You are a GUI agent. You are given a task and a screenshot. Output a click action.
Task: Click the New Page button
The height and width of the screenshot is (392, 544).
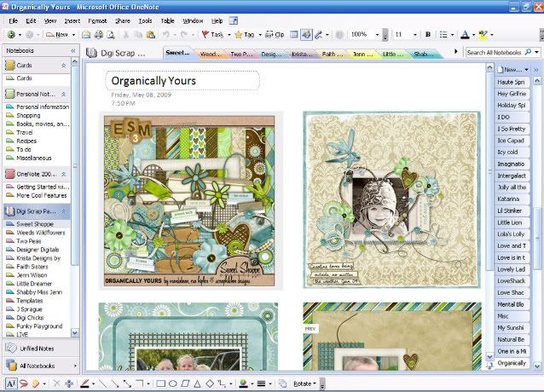click(509, 70)
